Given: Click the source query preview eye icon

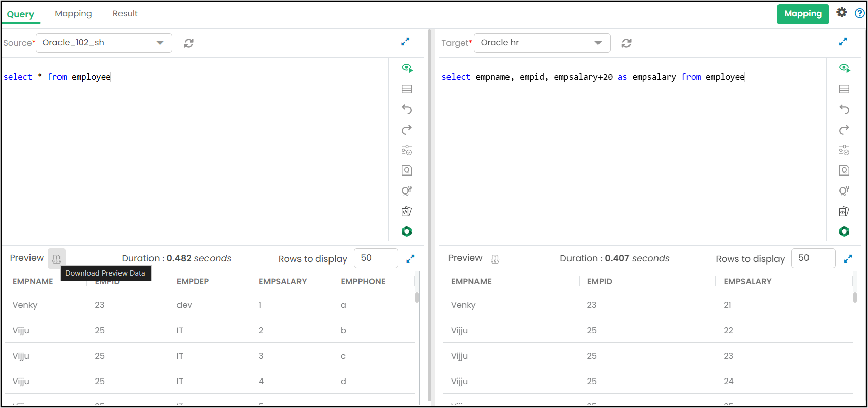Looking at the screenshot, I should pyautogui.click(x=407, y=68).
